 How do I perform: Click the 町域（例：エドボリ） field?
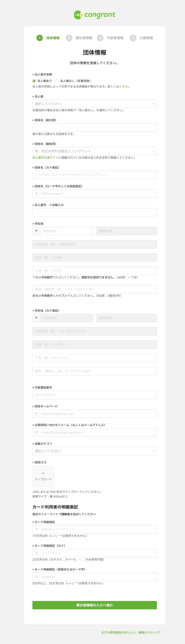95,345
